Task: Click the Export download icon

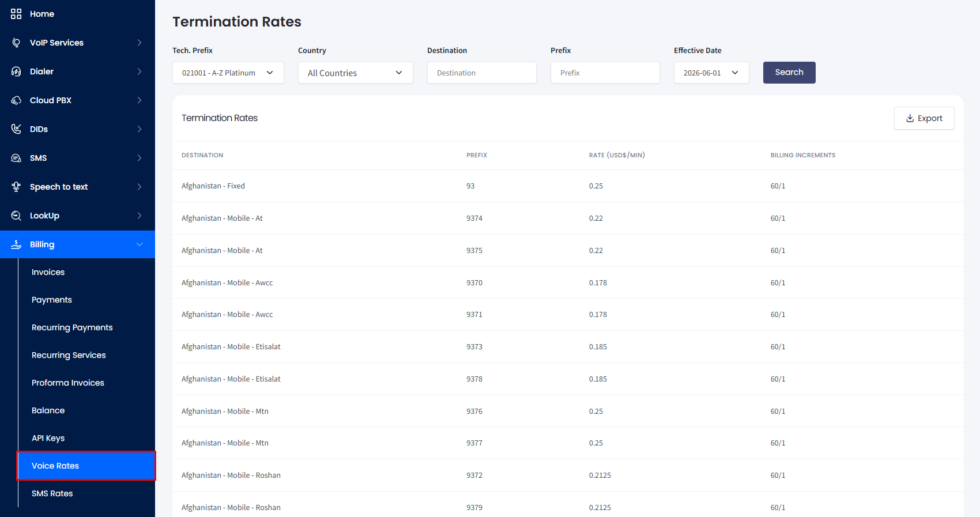Action: (910, 118)
